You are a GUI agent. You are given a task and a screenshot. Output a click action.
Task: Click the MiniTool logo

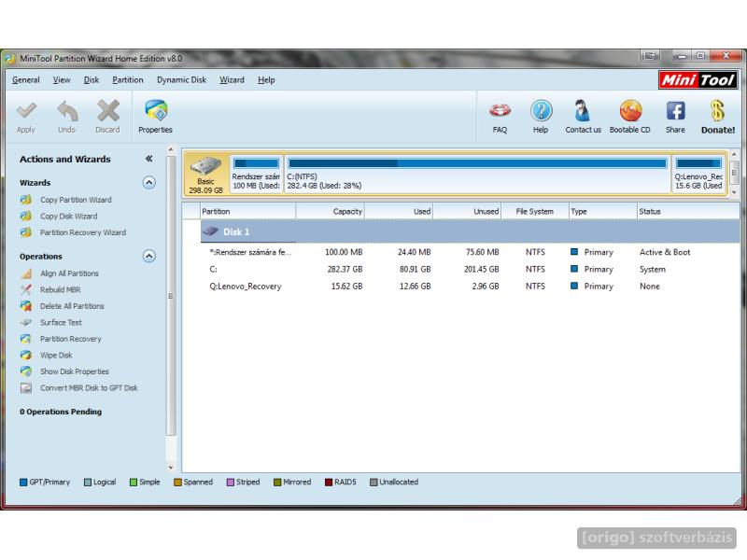tap(698, 80)
